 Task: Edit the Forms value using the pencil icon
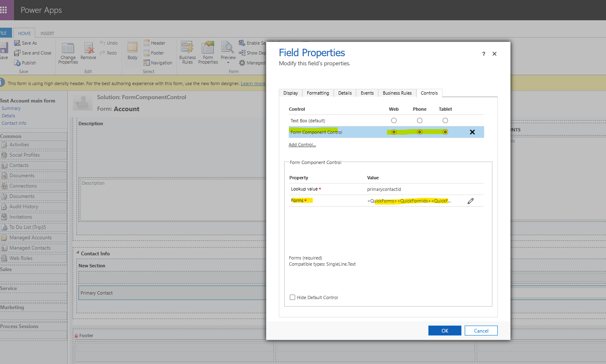coord(471,201)
